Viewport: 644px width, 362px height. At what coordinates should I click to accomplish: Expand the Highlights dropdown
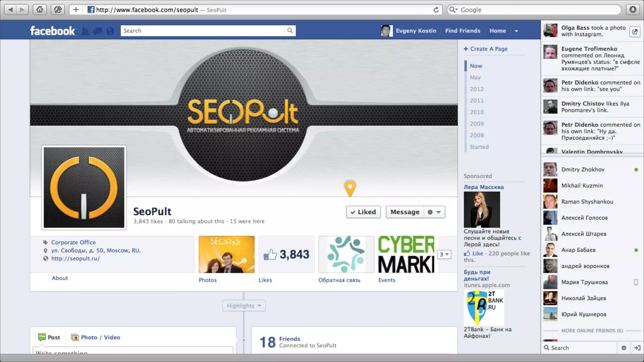click(x=244, y=305)
